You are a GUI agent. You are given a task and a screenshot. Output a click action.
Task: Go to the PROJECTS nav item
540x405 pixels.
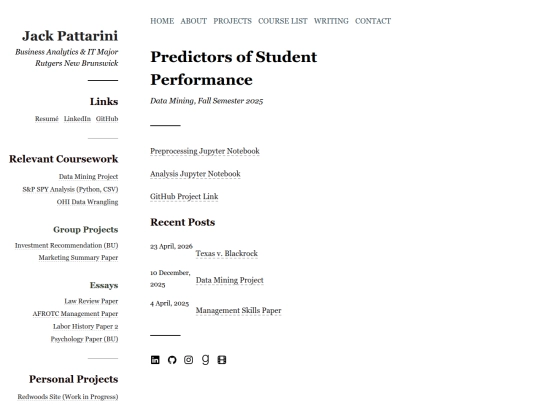click(x=232, y=21)
